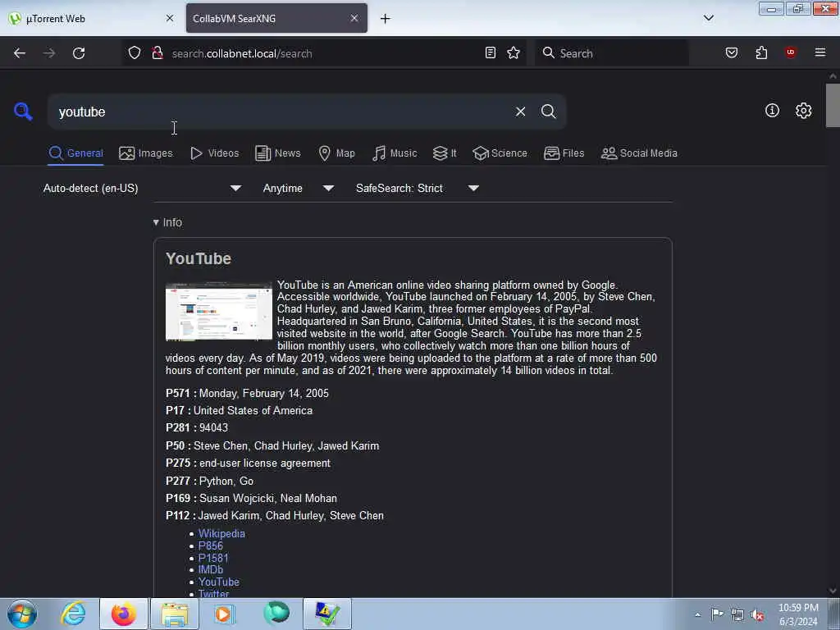Reload the current page

coord(79,53)
